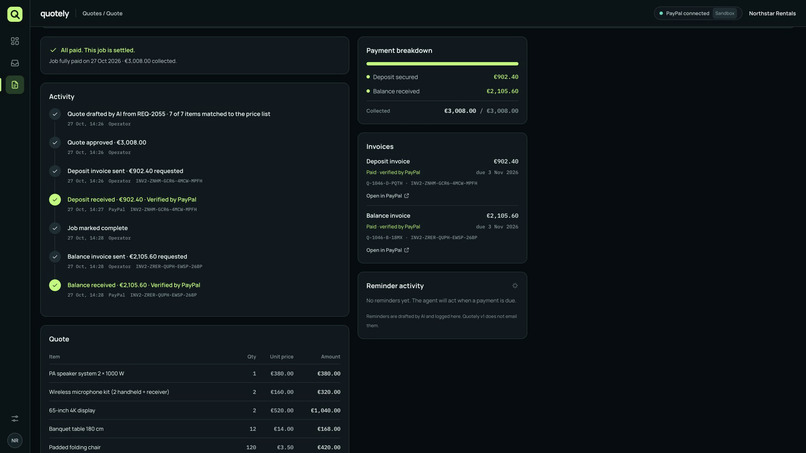Click the Balance received green dot
The image size is (806, 453).
point(368,92)
